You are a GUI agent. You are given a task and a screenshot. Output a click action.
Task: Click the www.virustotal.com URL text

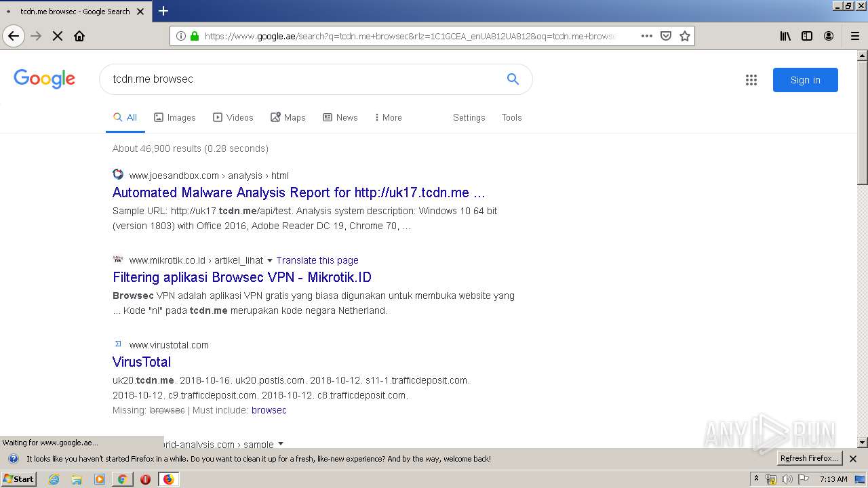[169, 345]
